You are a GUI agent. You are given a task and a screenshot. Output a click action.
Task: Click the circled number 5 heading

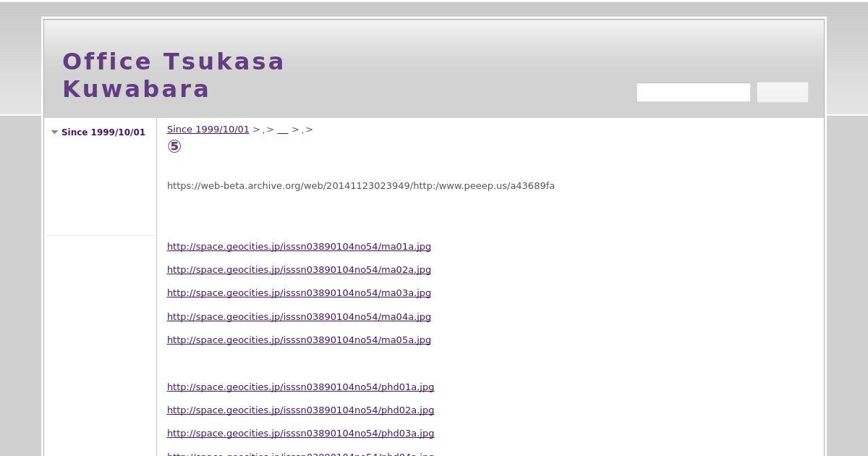pos(174,147)
